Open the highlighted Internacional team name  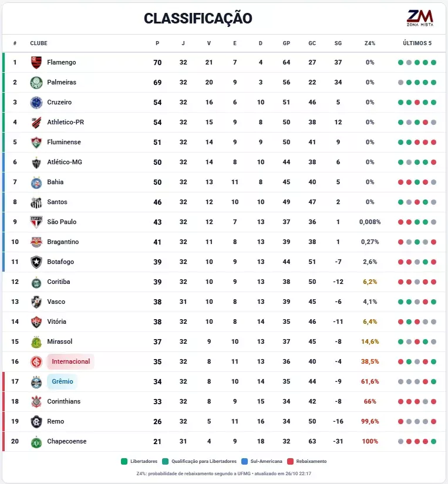click(71, 361)
